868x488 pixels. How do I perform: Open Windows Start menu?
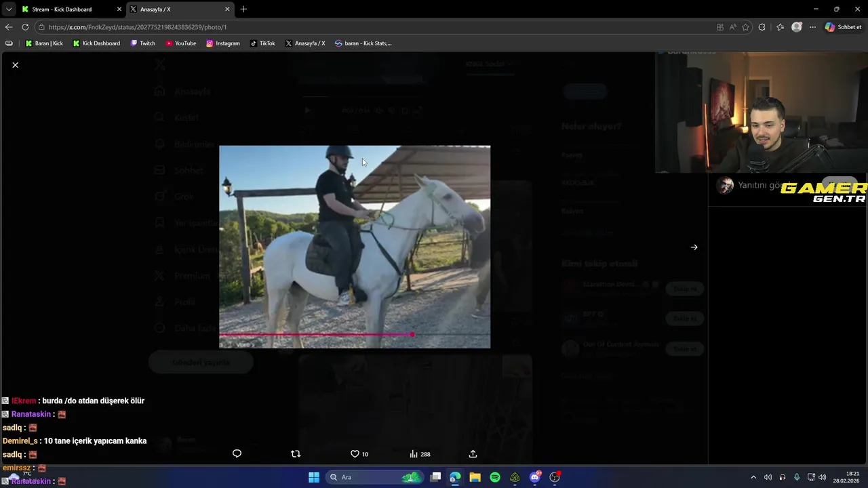[x=314, y=477]
